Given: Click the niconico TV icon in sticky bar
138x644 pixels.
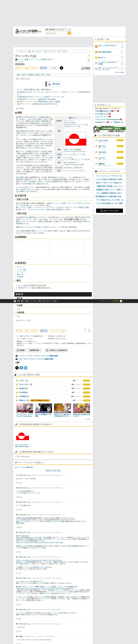Looking at the screenshot, I should pyautogui.click(x=15, y=301).
